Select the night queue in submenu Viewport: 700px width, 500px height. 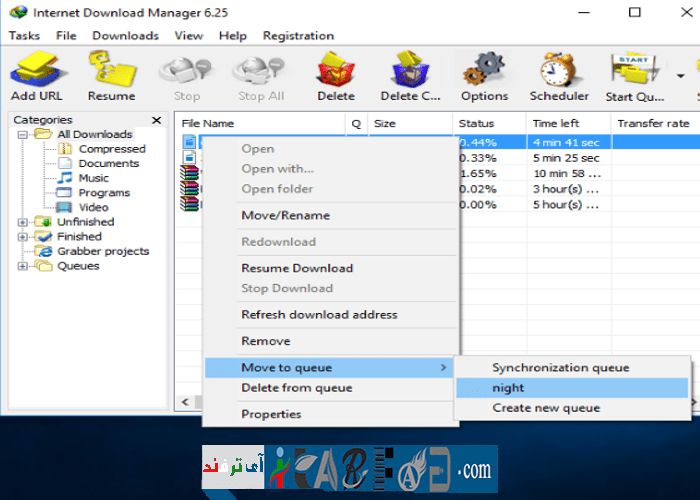508,388
